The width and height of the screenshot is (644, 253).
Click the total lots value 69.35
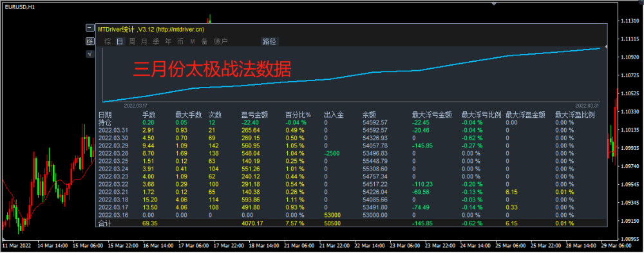150,223
